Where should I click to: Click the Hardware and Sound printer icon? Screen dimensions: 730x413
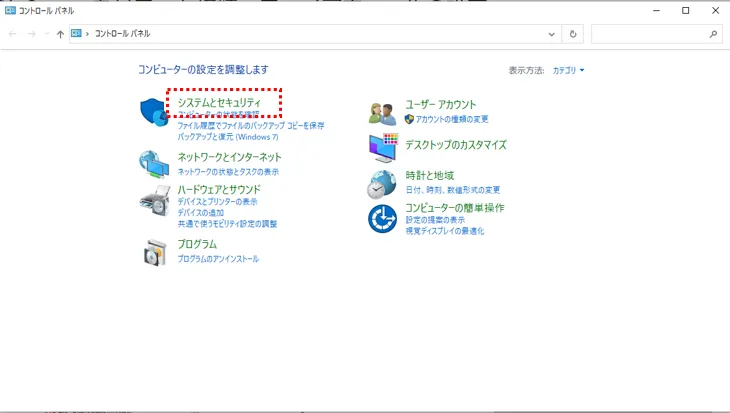coord(153,201)
